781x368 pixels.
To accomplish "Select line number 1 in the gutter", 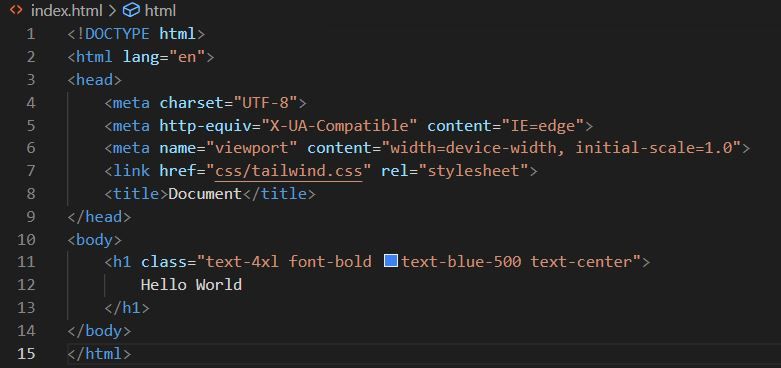I will pos(31,34).
